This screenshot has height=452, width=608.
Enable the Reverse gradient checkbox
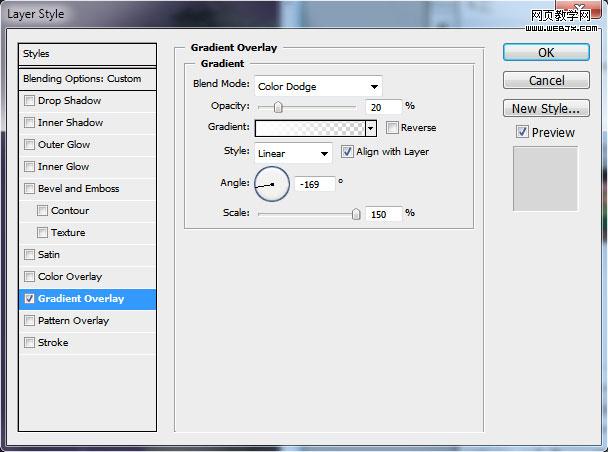click(392, 128)
